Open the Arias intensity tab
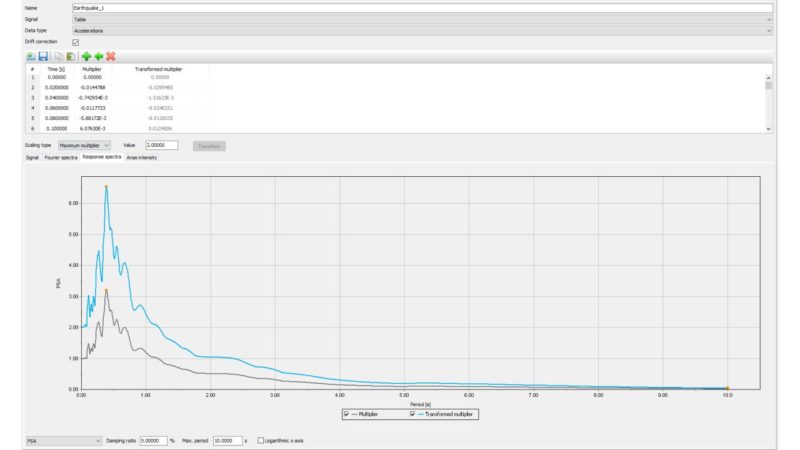 tap(141, 157)
